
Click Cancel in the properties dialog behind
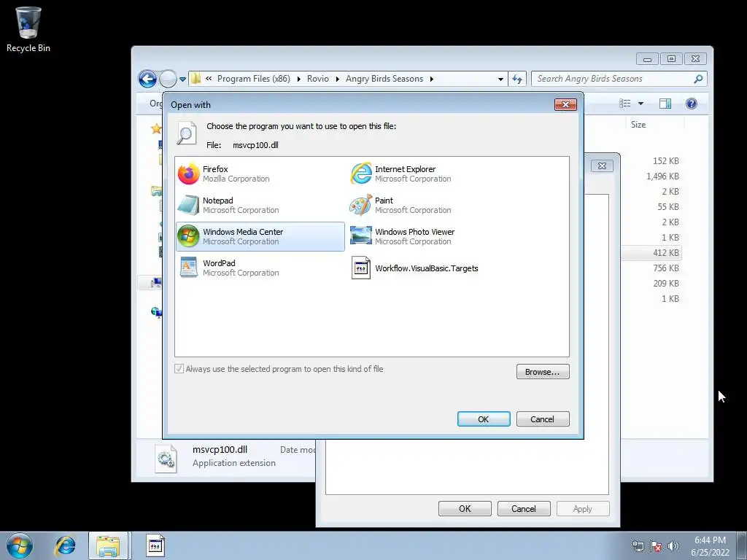click(x=524, y=508)
